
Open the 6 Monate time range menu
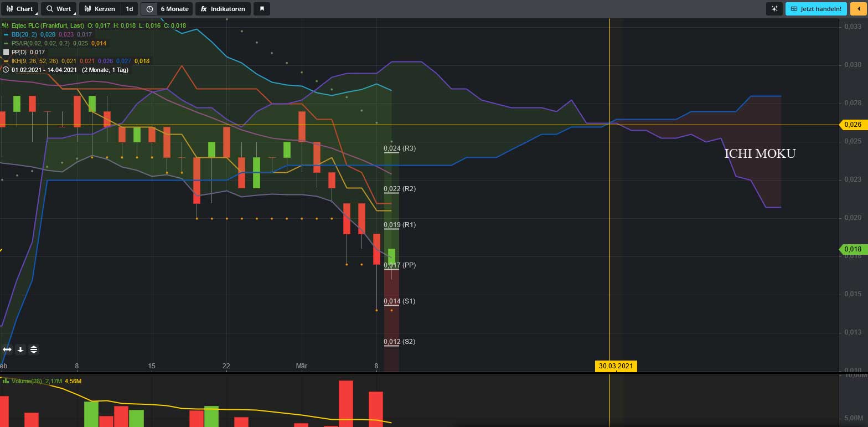coord(174,9)
